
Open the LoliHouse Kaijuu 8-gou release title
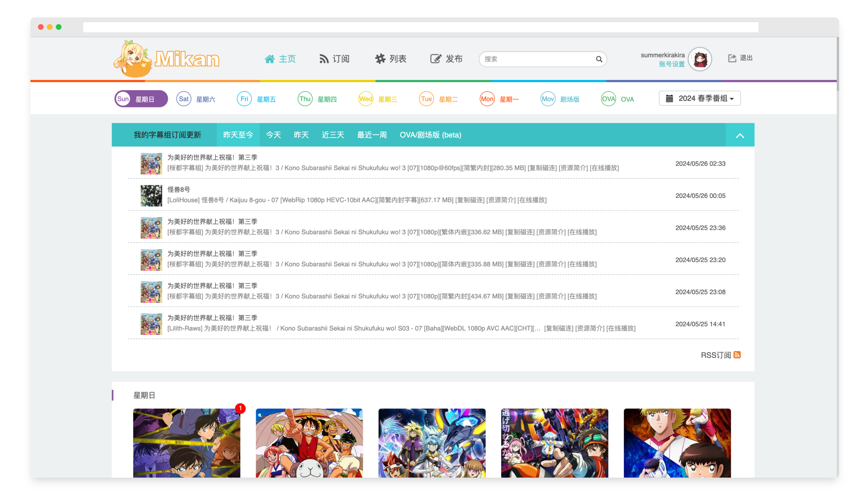[x=310, y=200]
